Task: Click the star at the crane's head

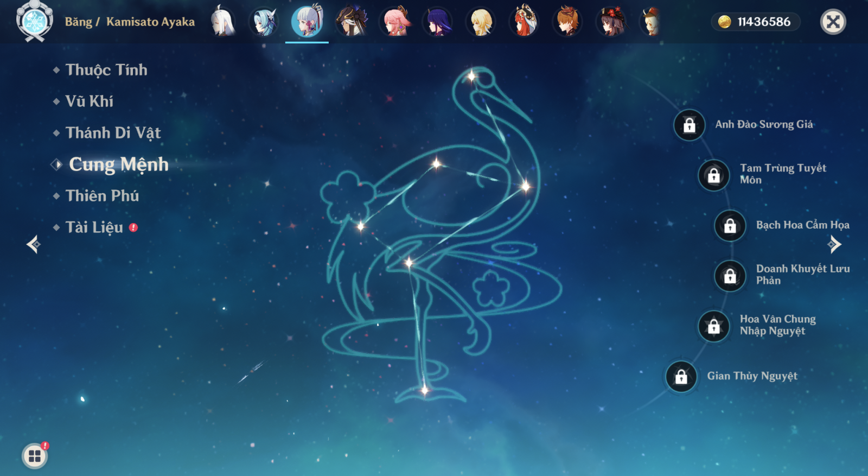Action: click(x=471, y=76)
